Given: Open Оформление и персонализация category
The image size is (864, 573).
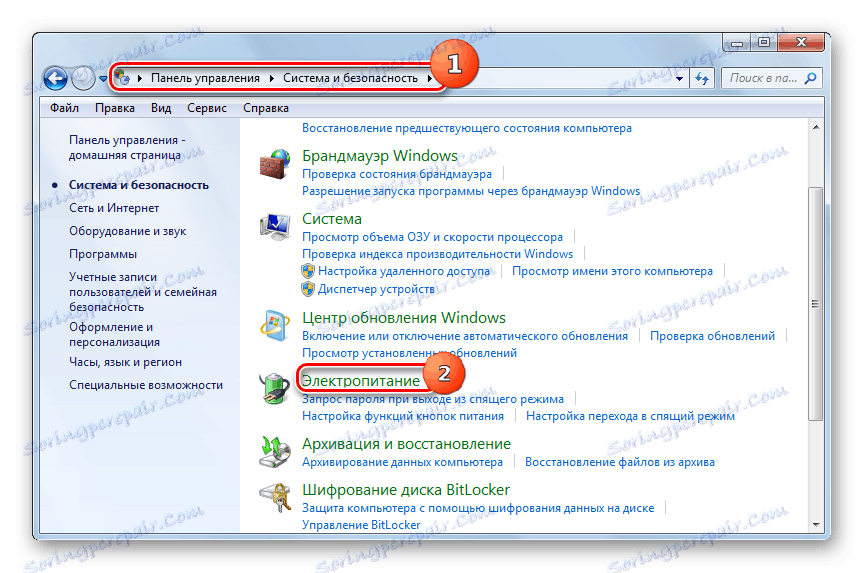Looking at the screenshot, I should (114, 334).
